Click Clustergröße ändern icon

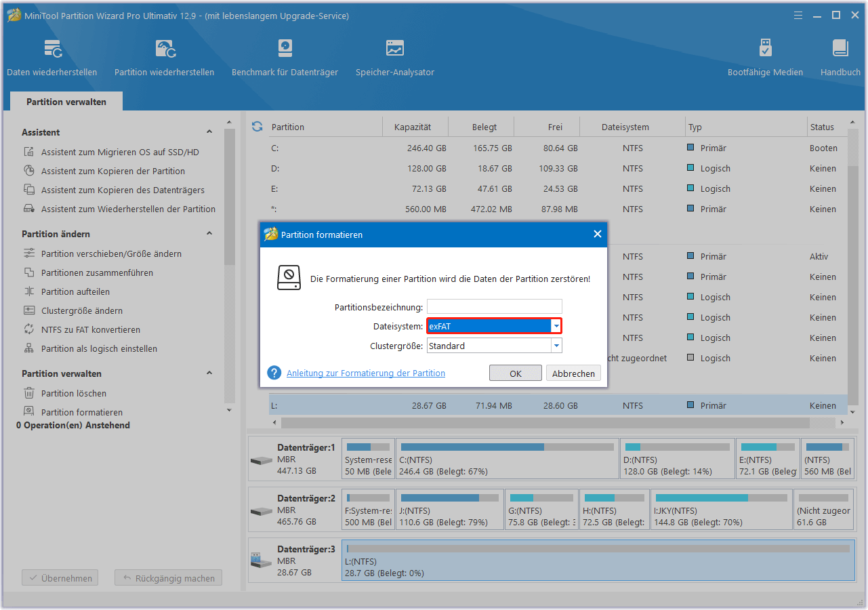[x=29, y=310]
